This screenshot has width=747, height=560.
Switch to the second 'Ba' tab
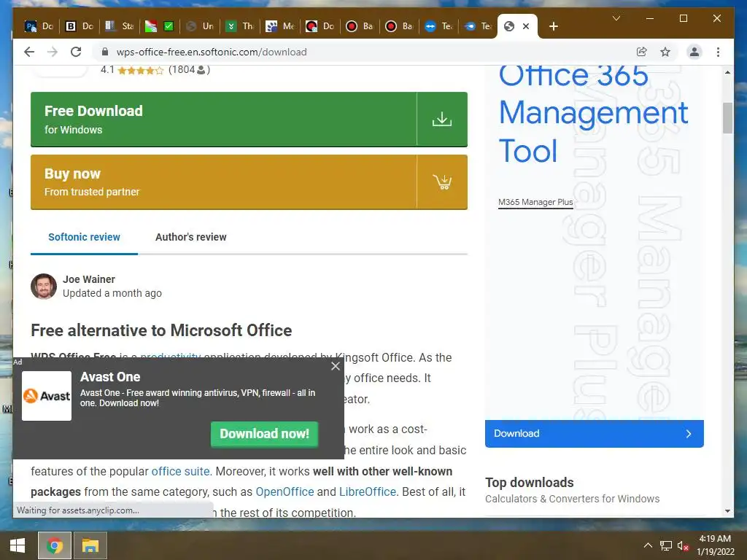399,26
